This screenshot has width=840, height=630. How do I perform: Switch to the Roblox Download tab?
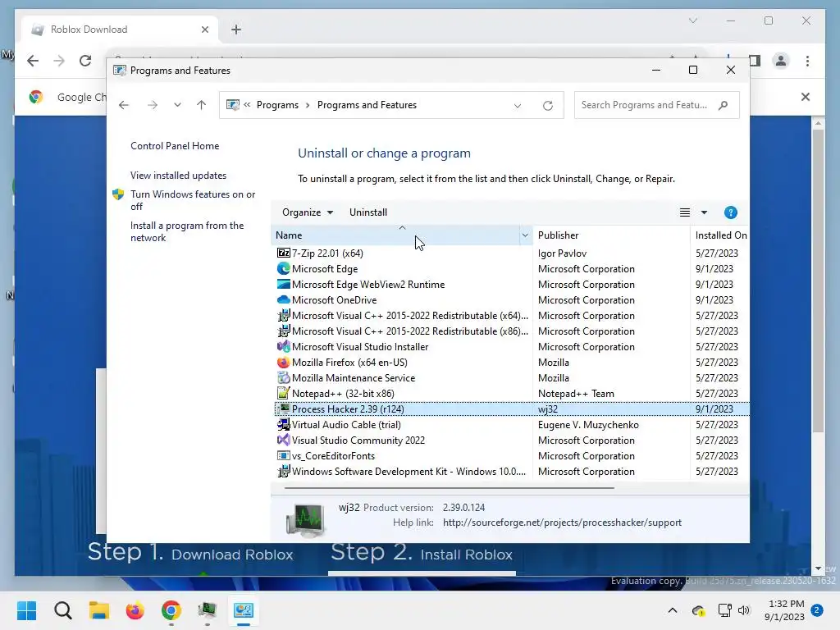[120, 30]
